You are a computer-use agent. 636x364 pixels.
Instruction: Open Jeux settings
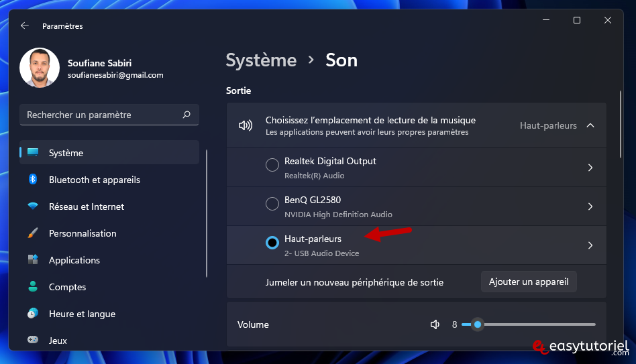coord(109,340)
